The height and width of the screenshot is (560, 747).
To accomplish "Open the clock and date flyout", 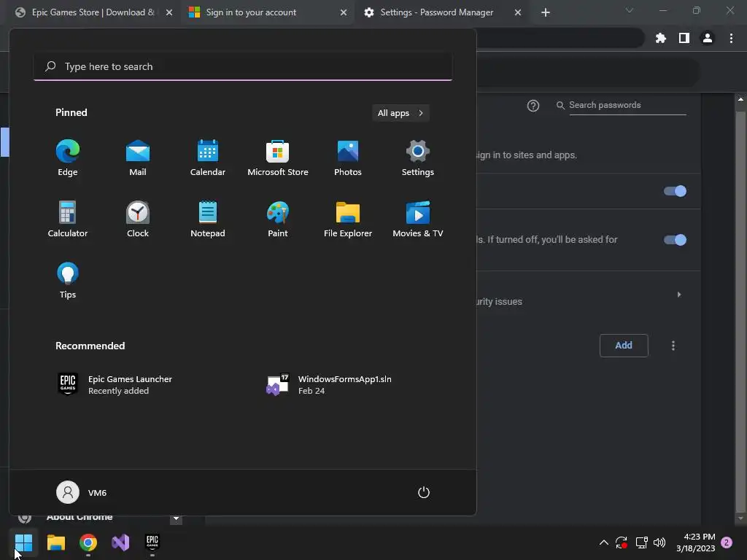I will pos(695,542).
